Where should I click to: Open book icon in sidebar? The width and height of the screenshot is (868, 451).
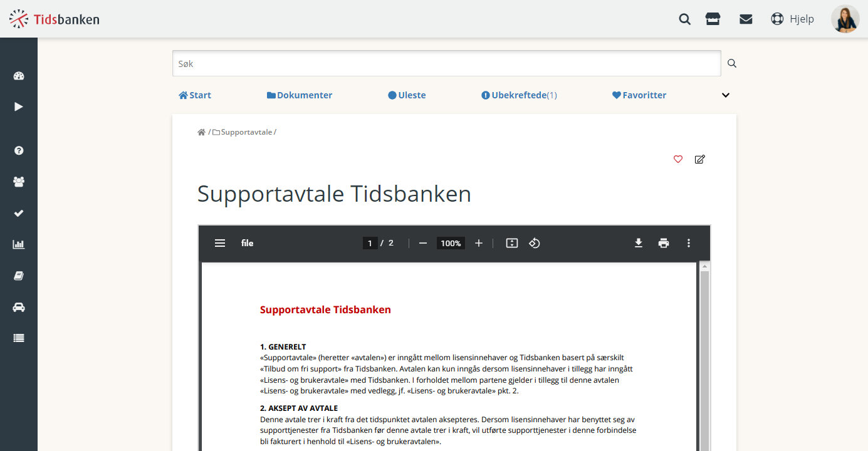pyautogui.click(x=19, y=276)
